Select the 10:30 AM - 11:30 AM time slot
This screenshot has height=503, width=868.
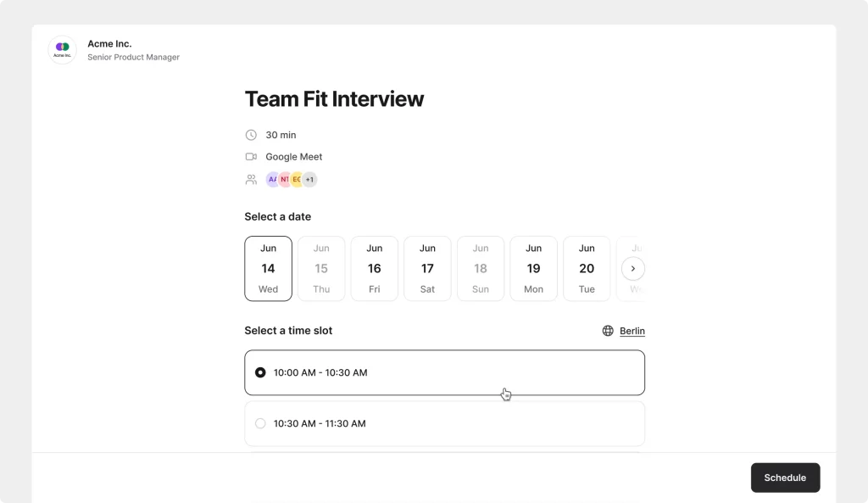(x=444, y=422)
